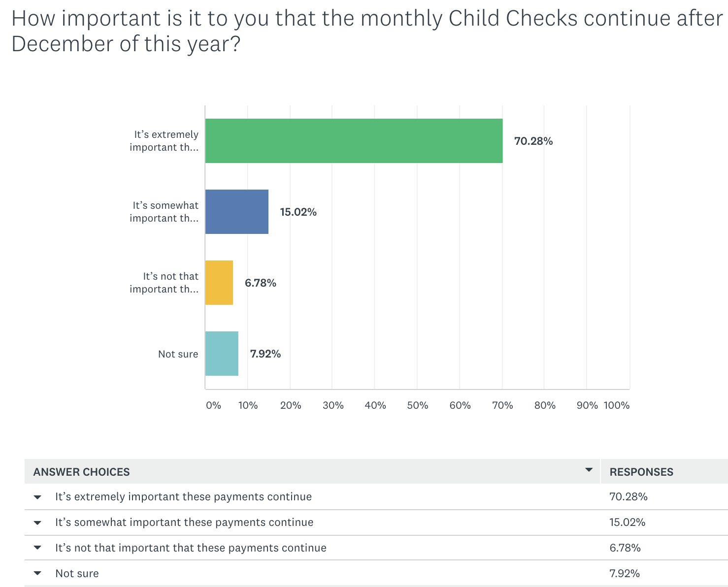Click the blue 15.02% bar
The width and height of the screenshot is (728, 587).
(236, 212)
